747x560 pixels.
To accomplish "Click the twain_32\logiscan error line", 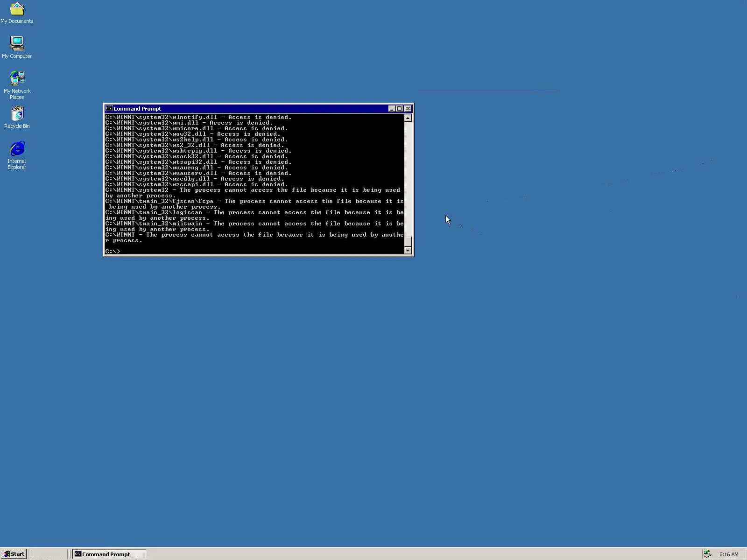I will (254, 215).
